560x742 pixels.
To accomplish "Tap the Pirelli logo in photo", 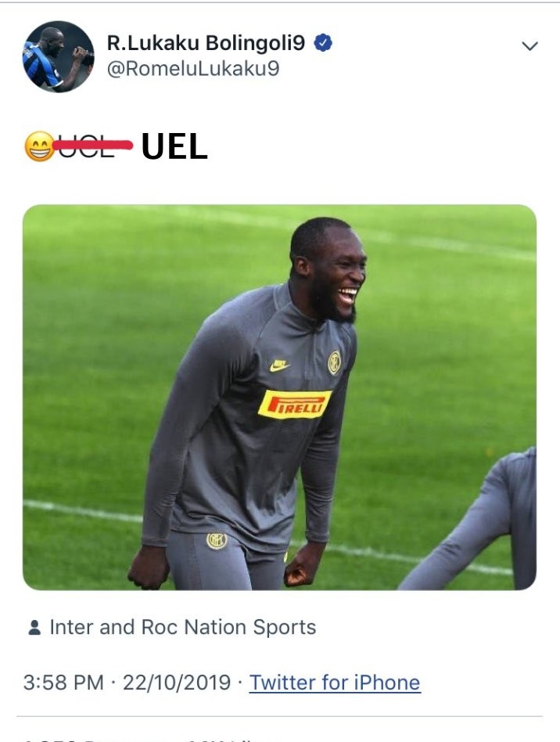I will [295, 405].
